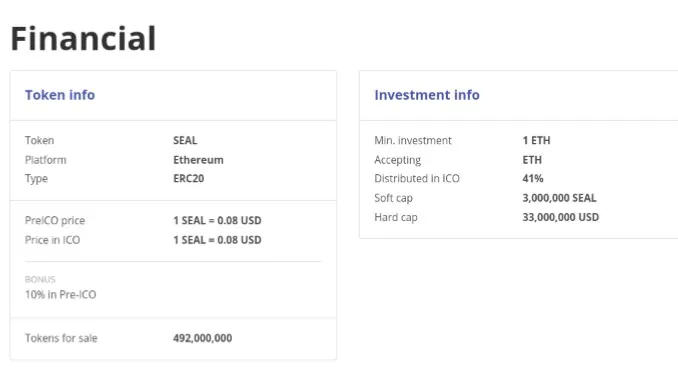Click the Accepting ETH value

click(x=532, y=160)
